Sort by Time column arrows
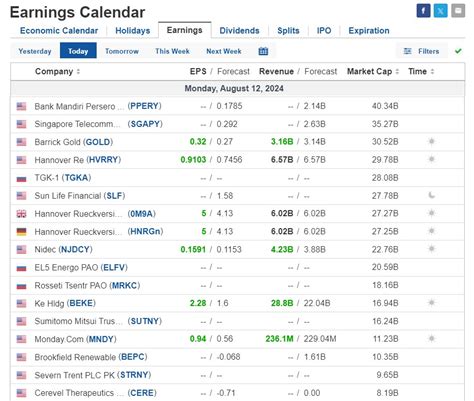Viewport: 474px width, 401px height. coord(432,71)
